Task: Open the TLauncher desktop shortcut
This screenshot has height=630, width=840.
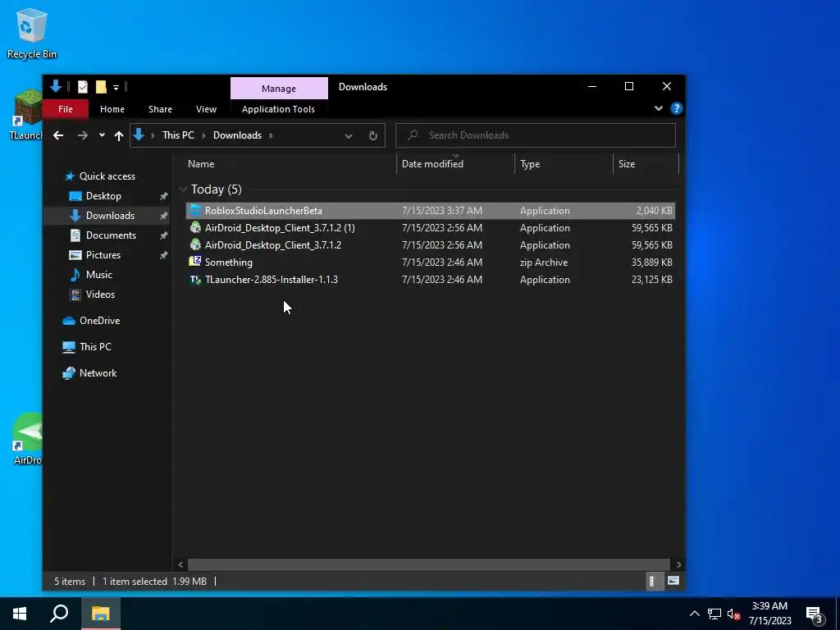Action: pos(25,115)
